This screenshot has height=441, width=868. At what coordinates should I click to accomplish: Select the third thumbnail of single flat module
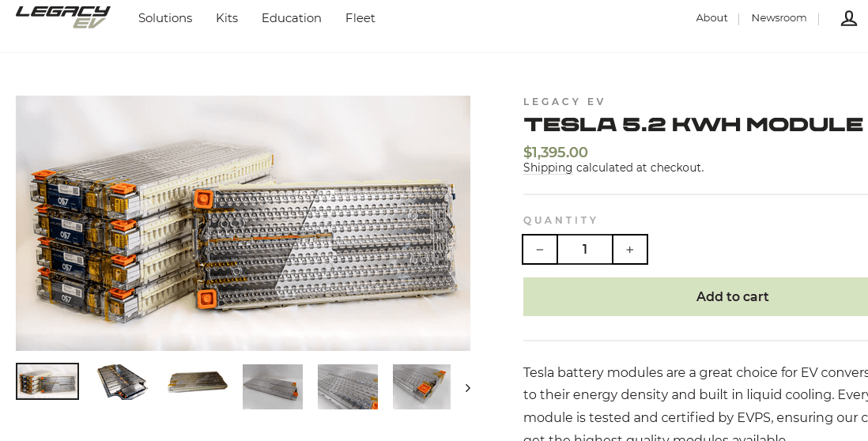click(x=198, y=382)
